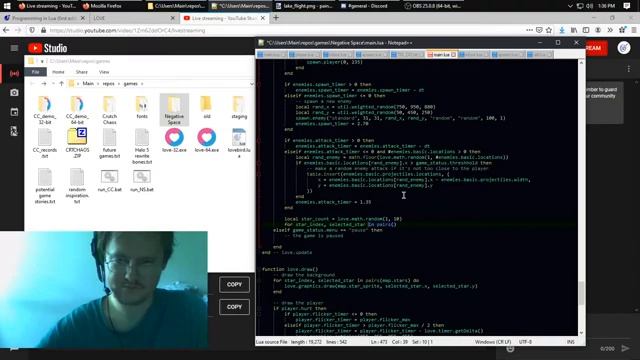This screenshot has width=640, height=360.
Task: Click the second COPY button
Action: click(234, 307)
